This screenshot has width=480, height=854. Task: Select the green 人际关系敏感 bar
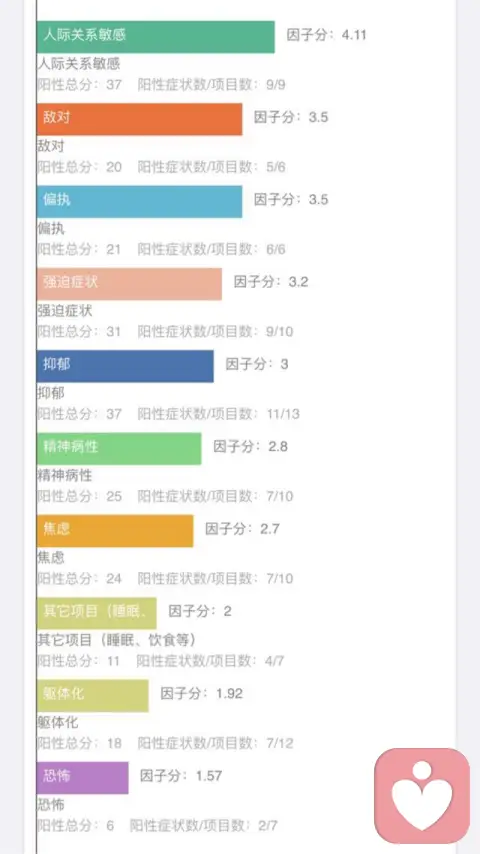click(x=156, y=37)
